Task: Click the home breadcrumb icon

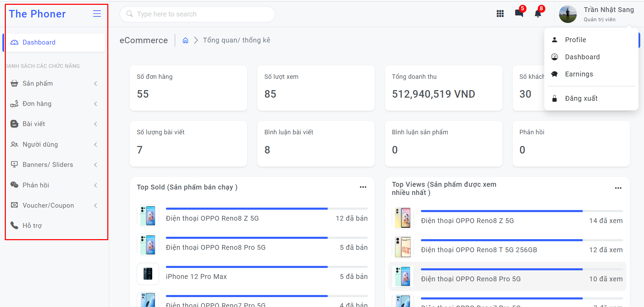Action: click(x=185, y=40)
